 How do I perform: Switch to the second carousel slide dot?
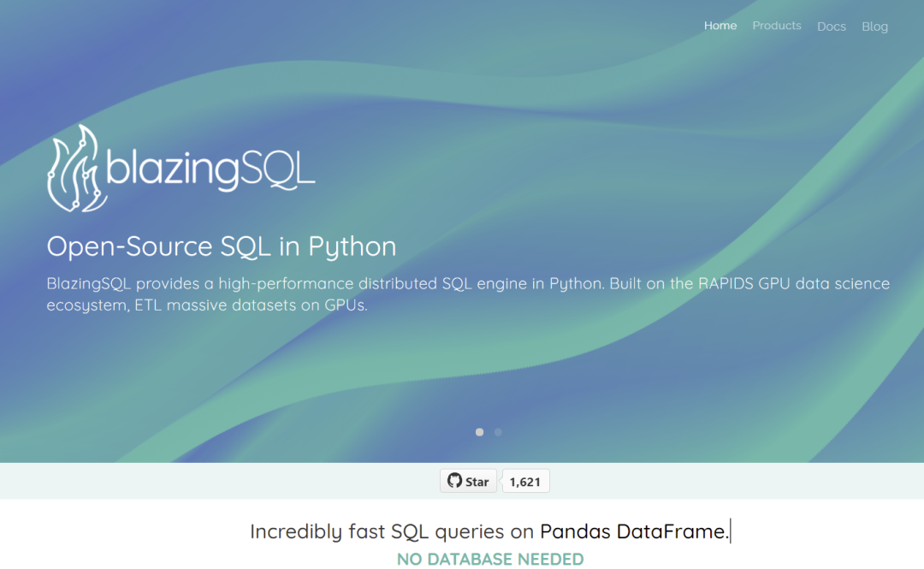[x=498, y=432]
